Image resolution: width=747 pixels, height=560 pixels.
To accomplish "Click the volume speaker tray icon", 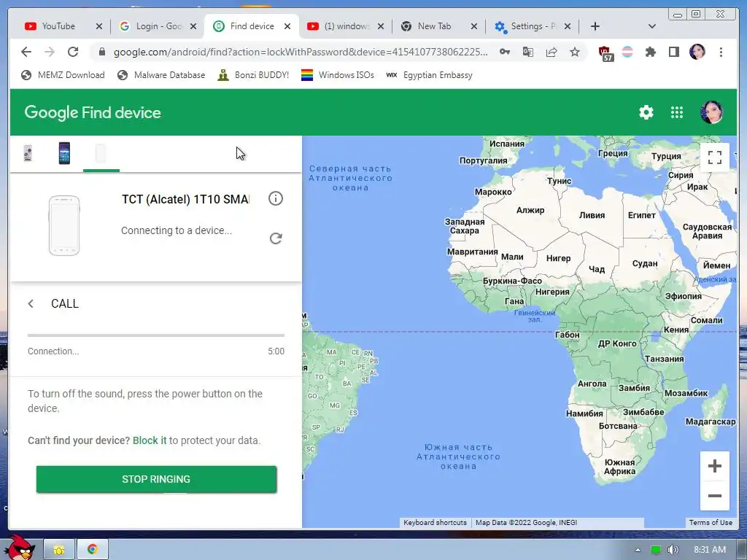I will pos(673,550).
